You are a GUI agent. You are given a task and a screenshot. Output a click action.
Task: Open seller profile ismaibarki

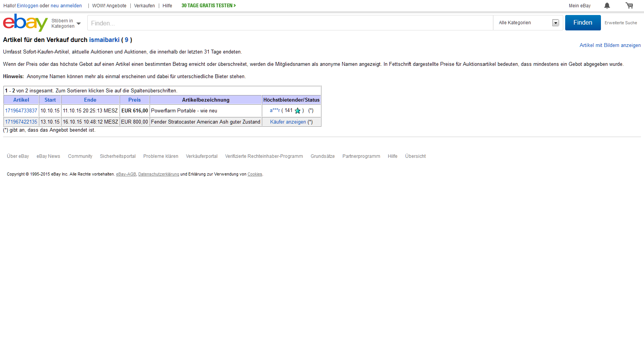click(x=104, y=40)
